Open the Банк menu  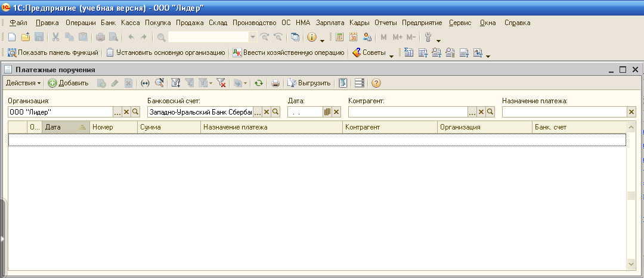point(109,23)
